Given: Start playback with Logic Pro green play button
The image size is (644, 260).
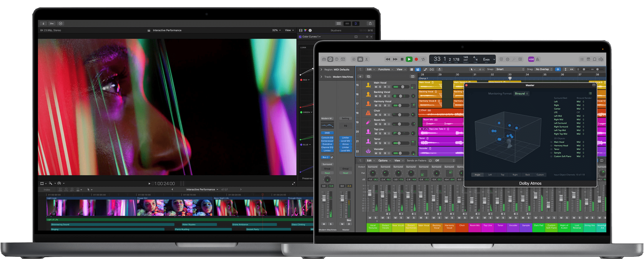Looking at the screenshot, I should (409, 59).
